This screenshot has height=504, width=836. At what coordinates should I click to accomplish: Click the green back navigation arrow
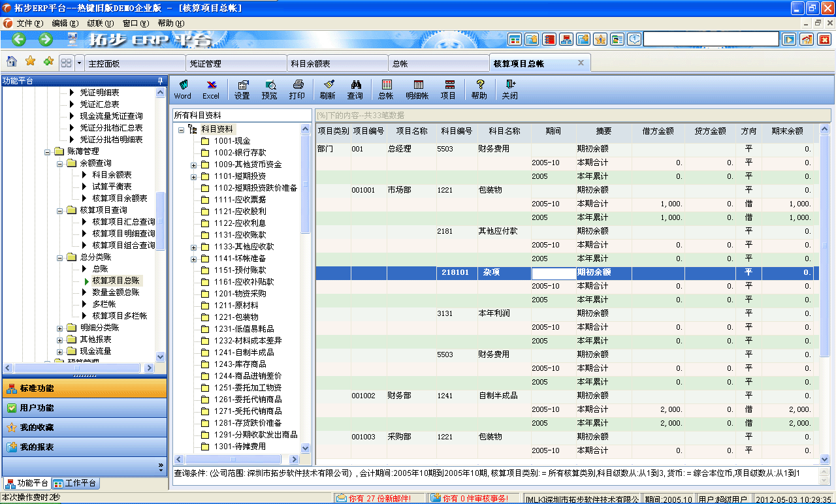[18, 39]
